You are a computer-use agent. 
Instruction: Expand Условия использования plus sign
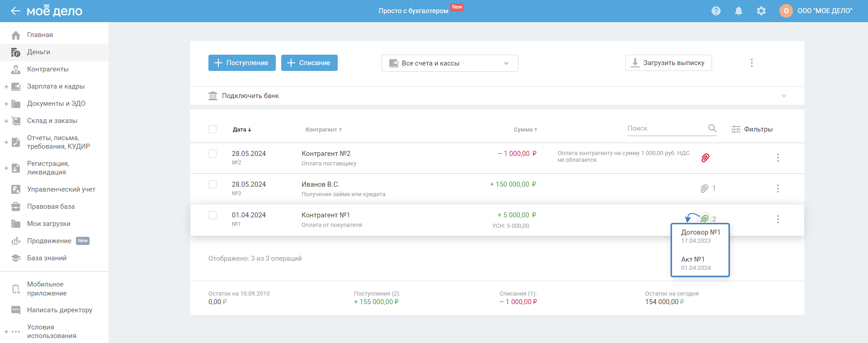pos(6,331)
